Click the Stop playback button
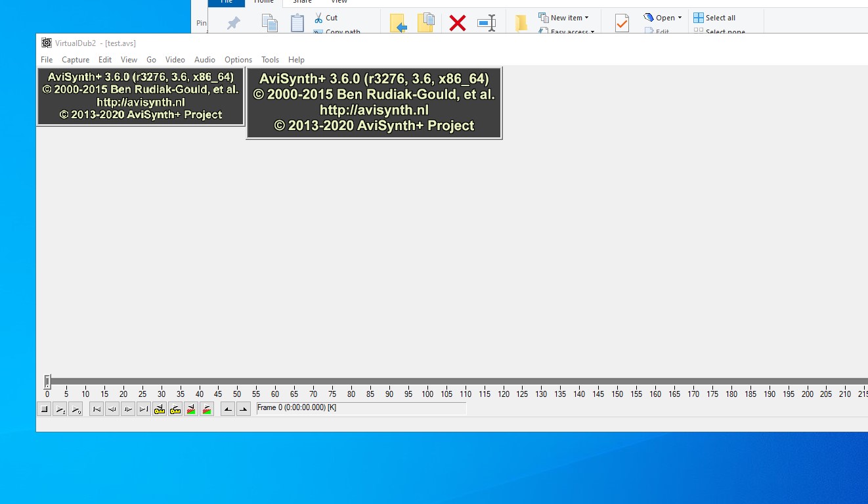This screenshot has width=868, height=504. [x=44, y=409]
